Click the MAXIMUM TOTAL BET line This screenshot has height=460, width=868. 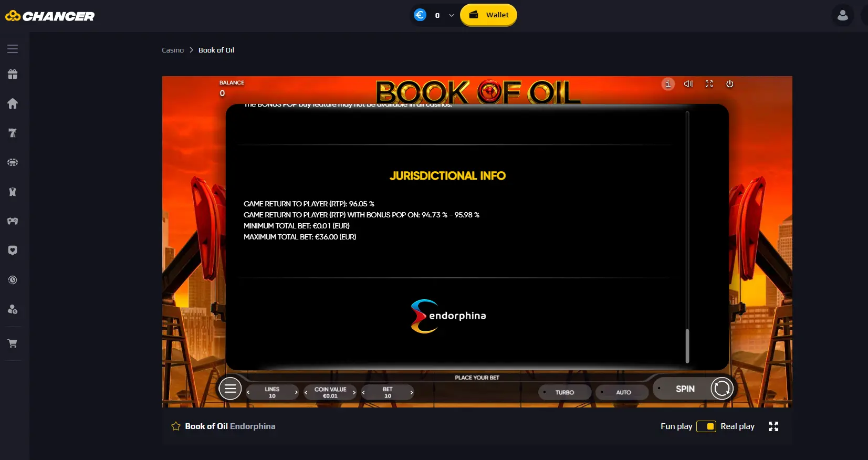pos(300,237)
